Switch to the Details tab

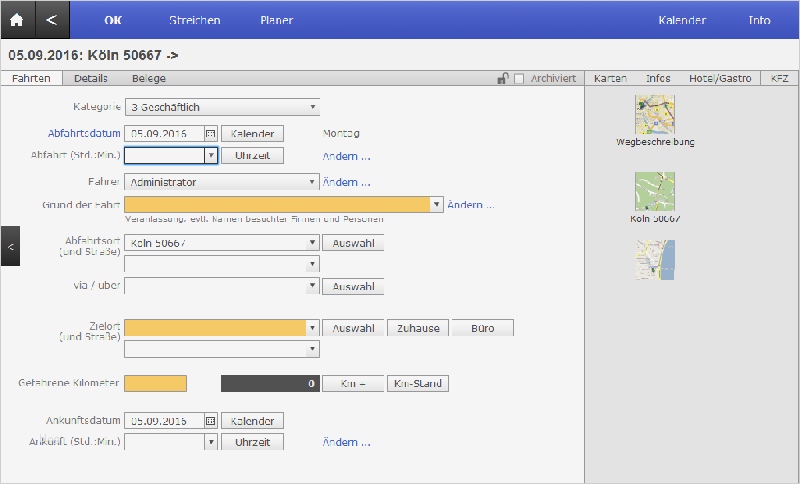(x=91, y=78)
